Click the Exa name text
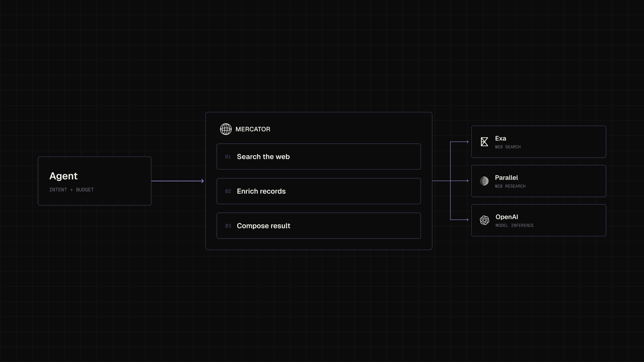The width and height of the screenshot is (644, 362). (x=500, y=138)
